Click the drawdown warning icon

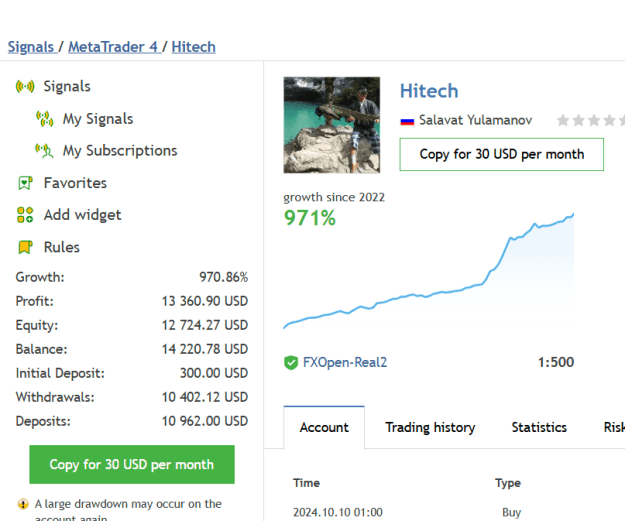(23, 504)
